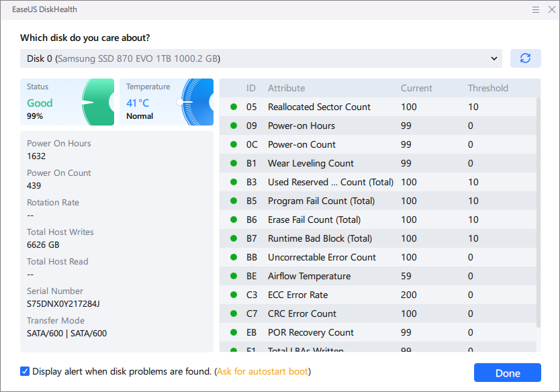Image resolution: width=560 pixels, height=392 pixels.
Task: Click the ID column header
Action: point(251,88)
